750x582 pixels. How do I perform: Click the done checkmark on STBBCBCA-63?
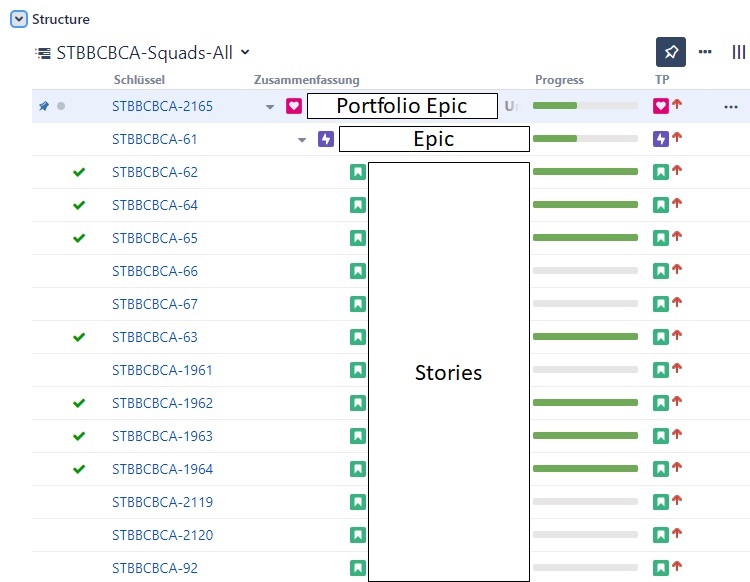[79, 337]
